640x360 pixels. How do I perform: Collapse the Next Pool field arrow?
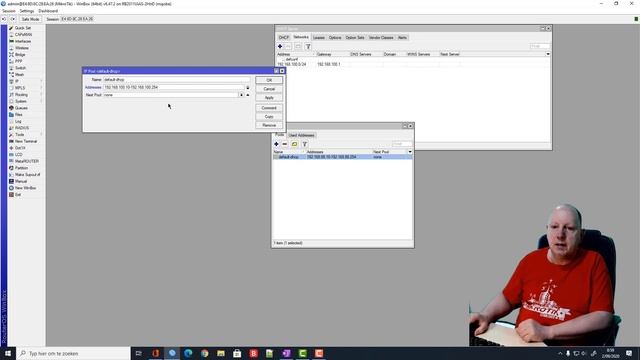tap(248, 95)
